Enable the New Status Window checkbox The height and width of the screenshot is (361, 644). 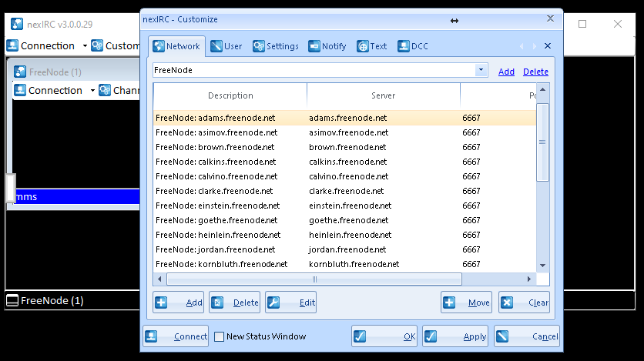click(220, 337)
